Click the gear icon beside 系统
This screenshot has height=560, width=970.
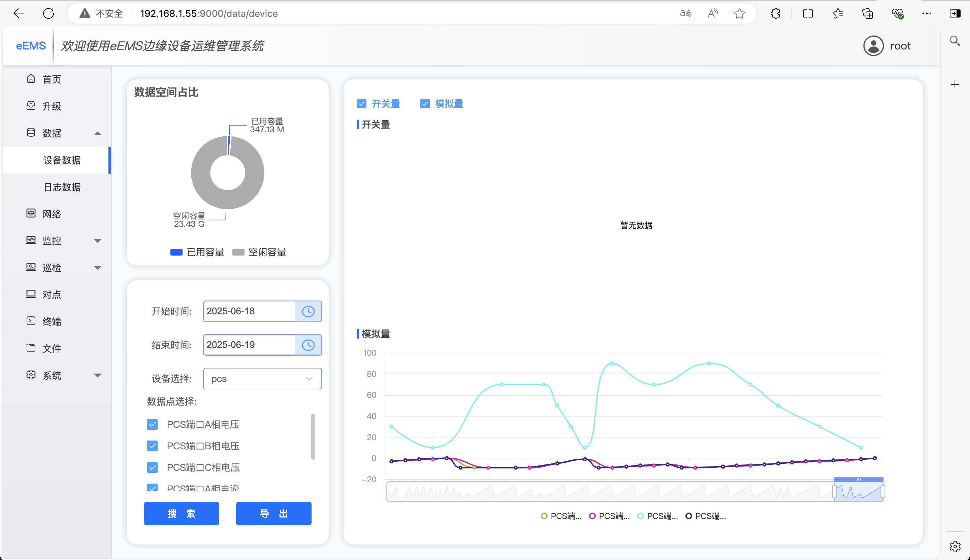coord(31,375)
